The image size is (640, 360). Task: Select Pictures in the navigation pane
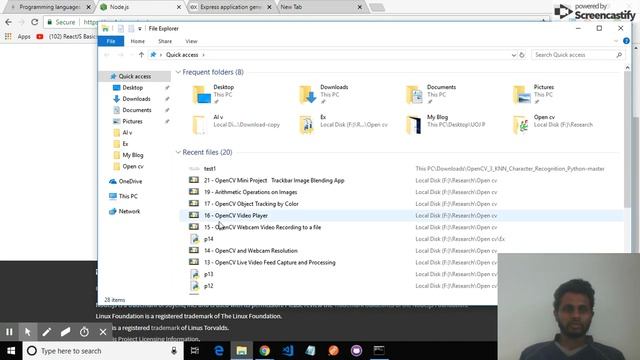pos(132,121)
